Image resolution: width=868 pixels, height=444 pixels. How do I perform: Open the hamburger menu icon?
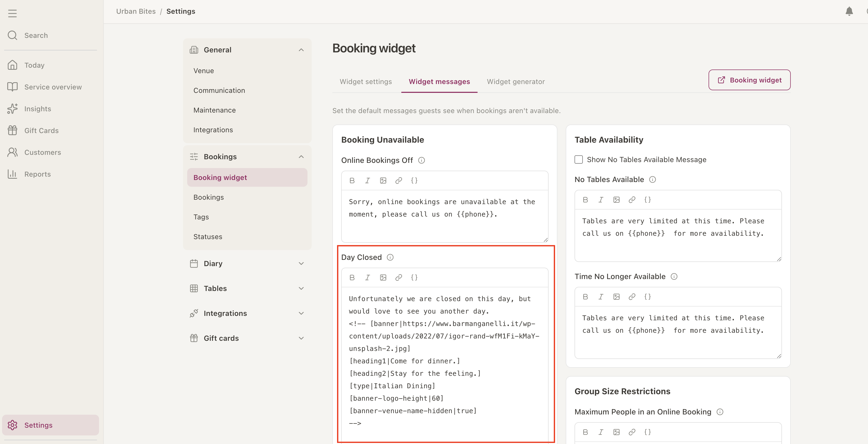click(12, 13)
